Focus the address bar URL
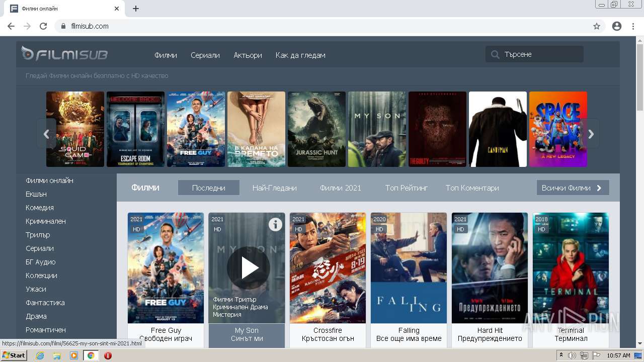Viewport: 644px width, 362px height. [322, 26]
